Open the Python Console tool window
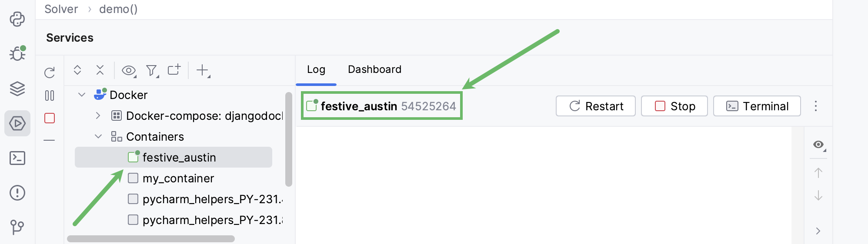Viewport: 868px width, 244px height. point(17,19)
